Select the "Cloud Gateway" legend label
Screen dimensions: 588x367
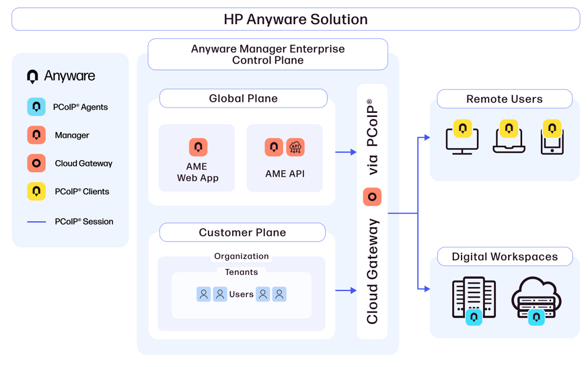point(83,164)
